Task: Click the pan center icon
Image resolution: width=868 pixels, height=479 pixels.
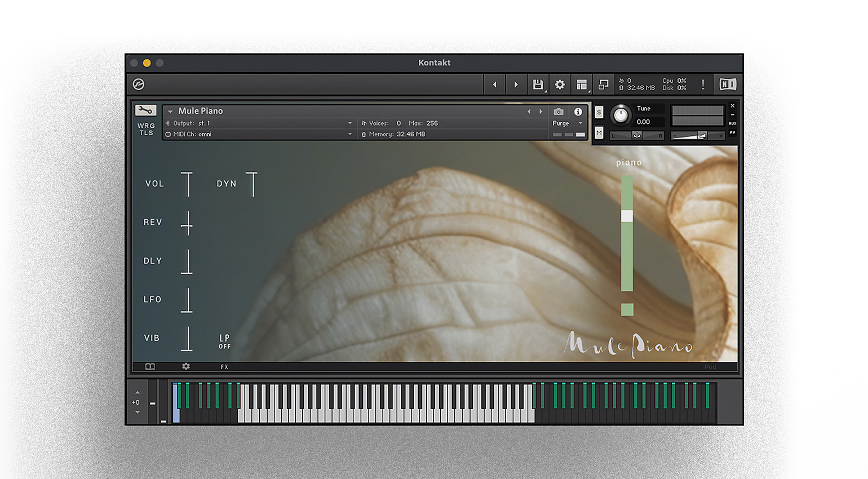Action: [637, 135]
